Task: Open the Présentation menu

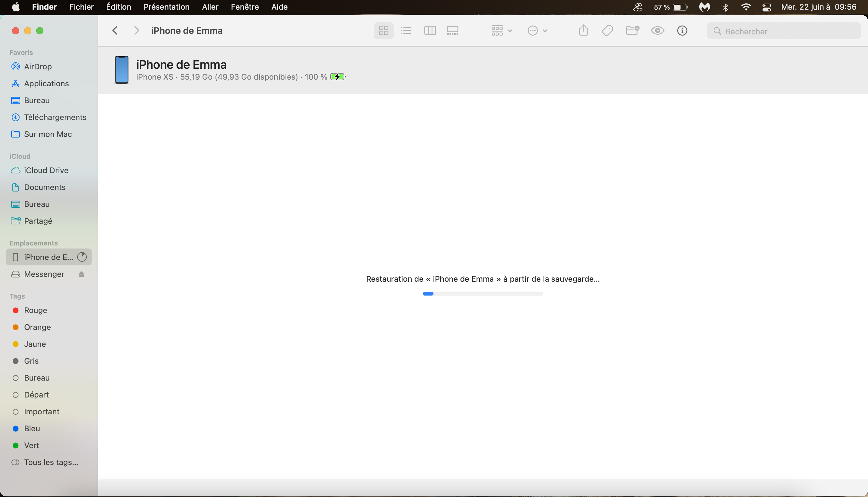Action: tap(166, 7)
